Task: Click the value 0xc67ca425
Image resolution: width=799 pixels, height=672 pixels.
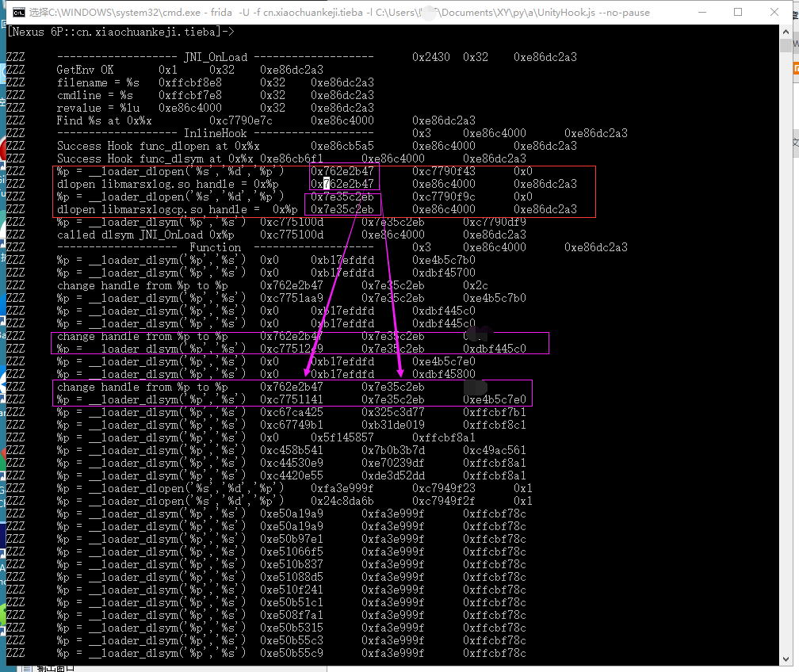Action: coord(292,413)
